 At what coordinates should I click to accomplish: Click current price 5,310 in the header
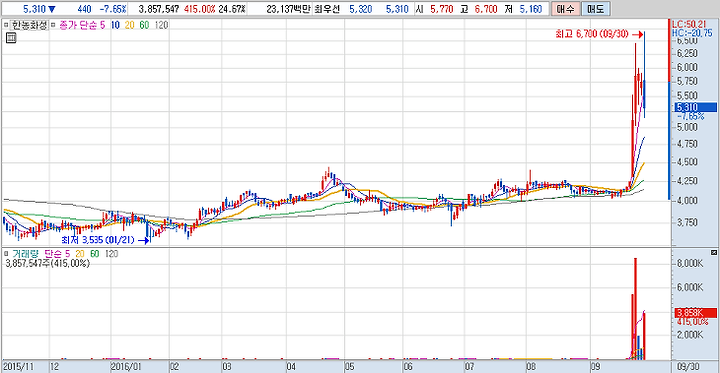(33, 9)
